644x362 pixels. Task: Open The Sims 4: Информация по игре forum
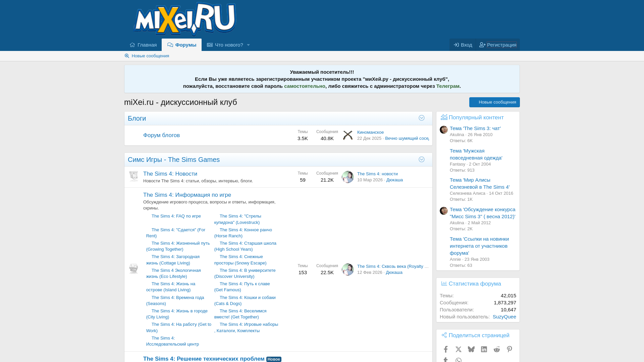pos(187,195)
